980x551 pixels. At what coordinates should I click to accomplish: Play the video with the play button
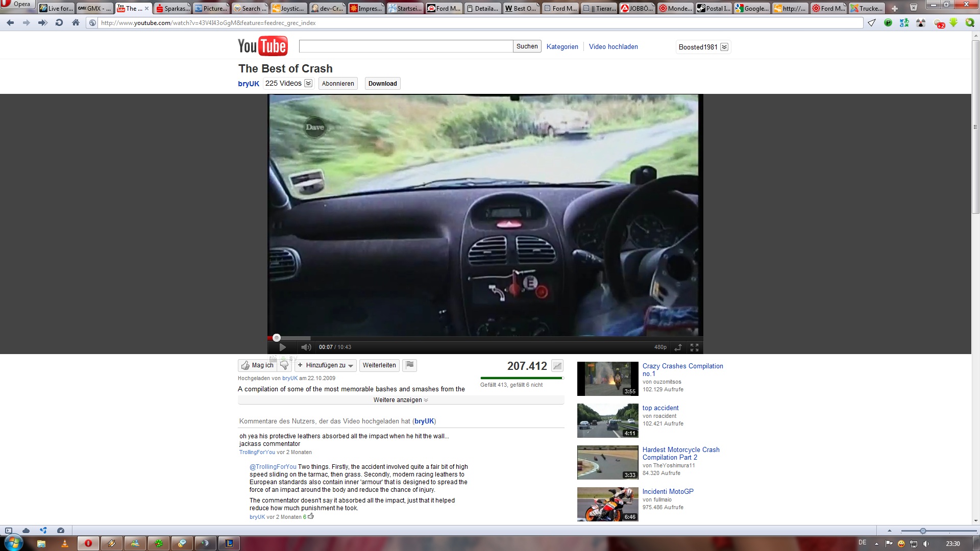tap(282, 347)
